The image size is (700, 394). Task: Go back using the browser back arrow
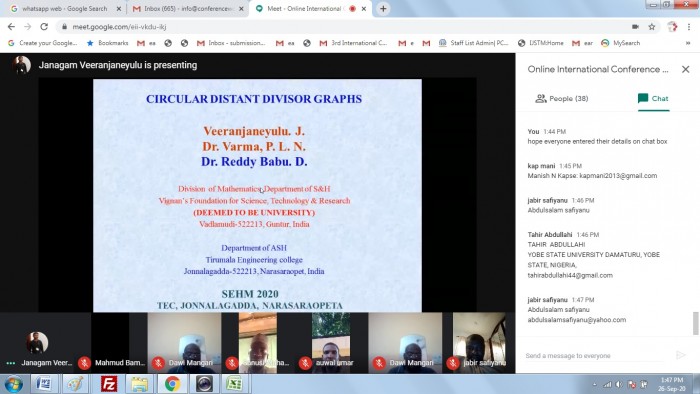11,27
